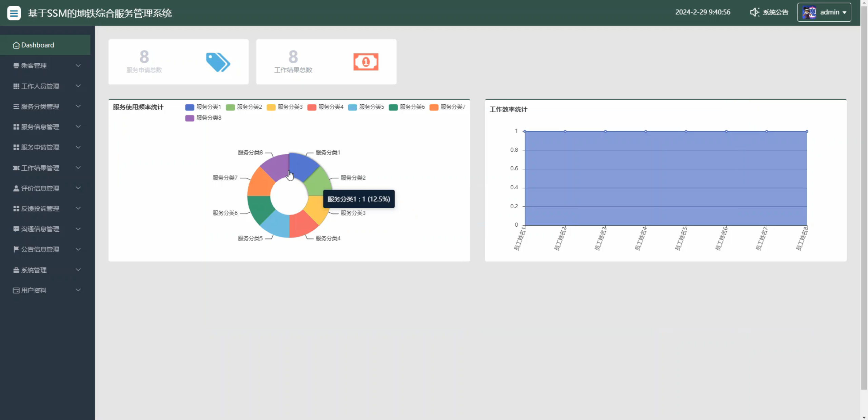The width and height of the screenshot is (868, 420).
Task: Click the hamburger menu icon in header
Action: [x=14, y=13]
